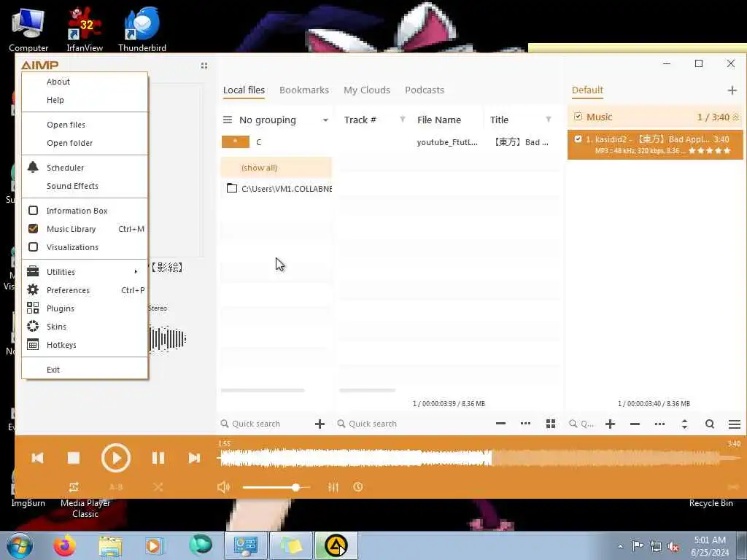Open playlist miscellaneous dots menu
This screenshot has height=560, width=747.
coord(659,424)
